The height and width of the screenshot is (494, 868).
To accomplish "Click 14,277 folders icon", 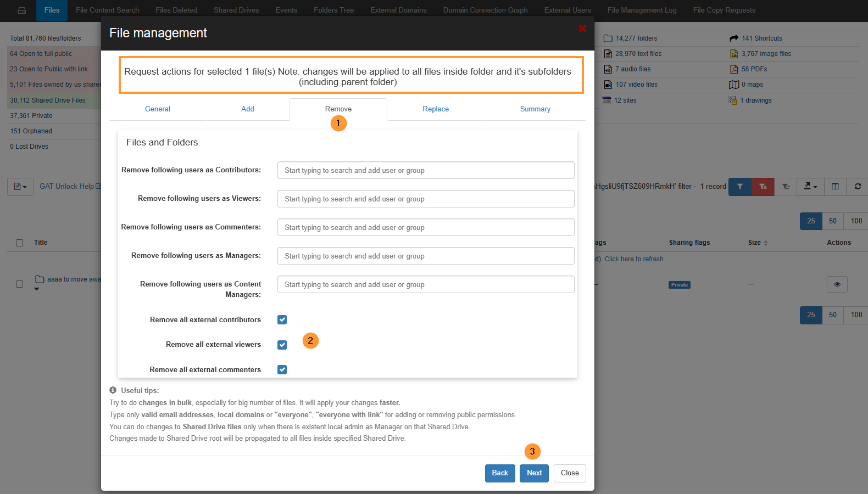I will [x=608, y=38].
